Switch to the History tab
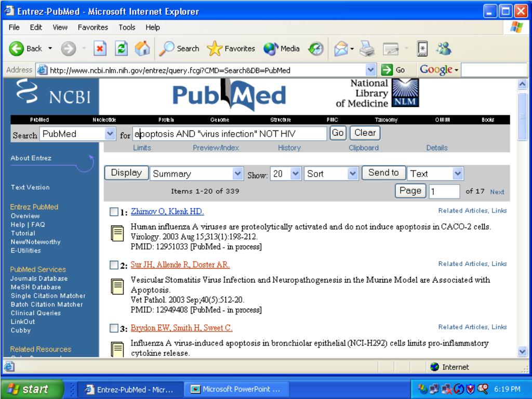This screenshot has height=399, width=532. coord(289,148)
